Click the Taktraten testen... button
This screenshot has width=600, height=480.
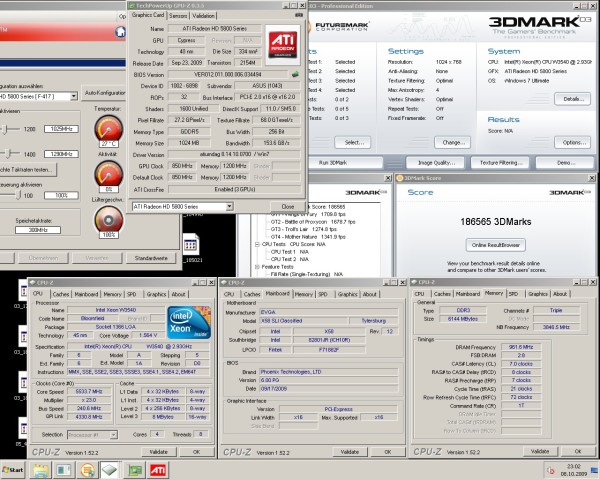click(28, 170)
